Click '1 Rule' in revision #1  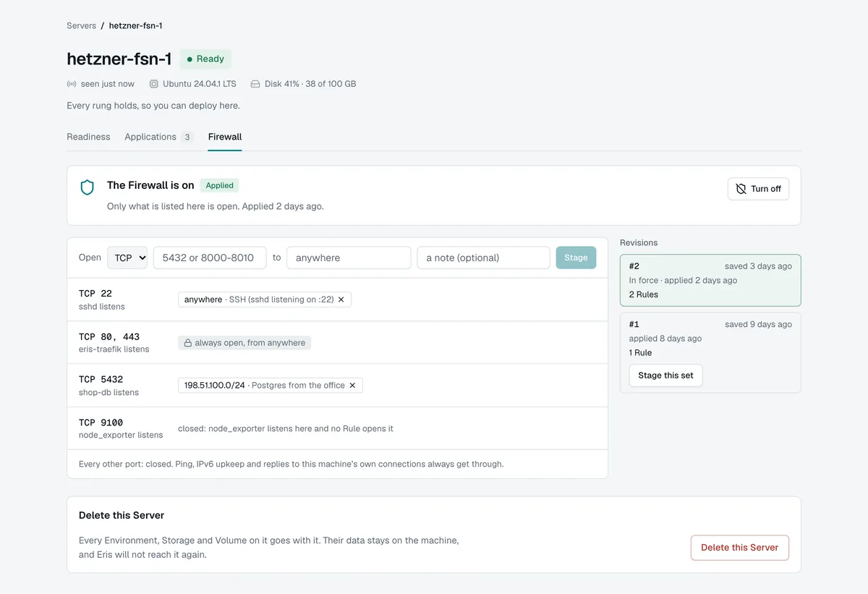[640, 353]
